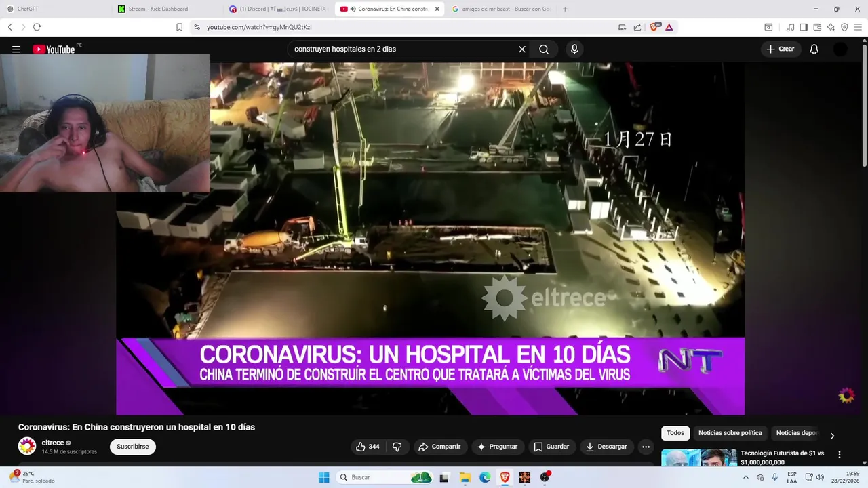Image resolution: width=868 pixels, height=488 pixels.
Task: Share this page from the address bar
Action: tap(637, 27)
